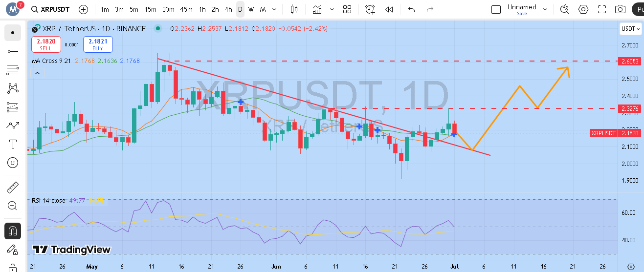Click the 2.1820 SELL button
The height and width of the screenshot is (272, 644).
click(46, 44)
